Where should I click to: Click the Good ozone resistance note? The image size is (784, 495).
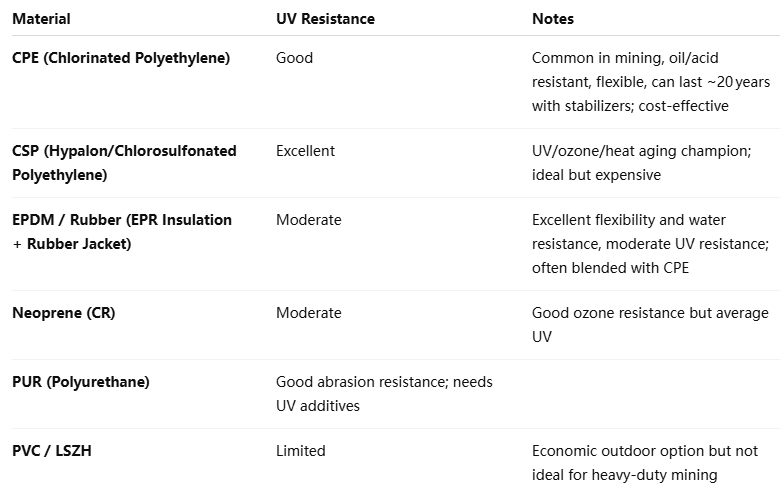[650, 325]
